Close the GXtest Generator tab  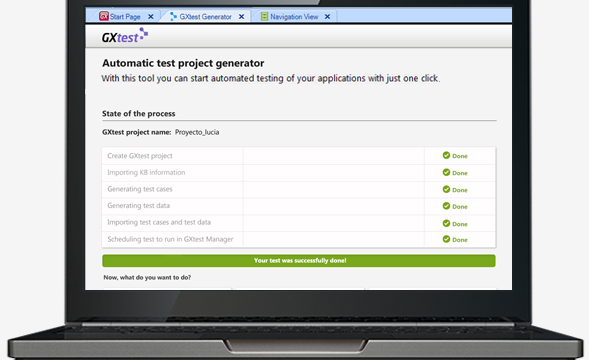[242, 17]
